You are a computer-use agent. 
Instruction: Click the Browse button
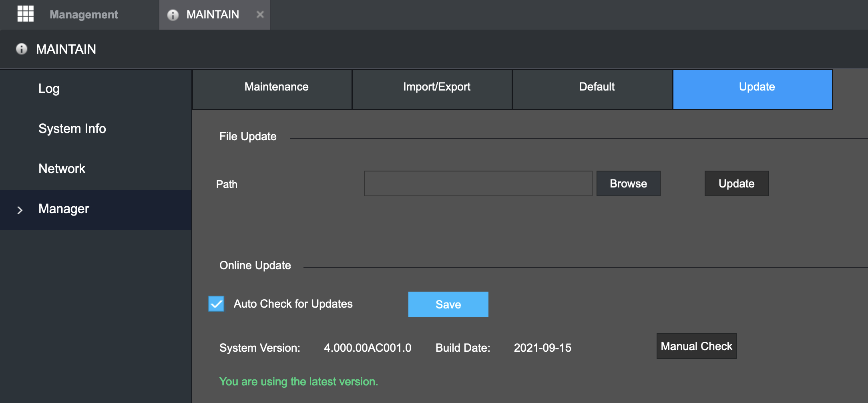pyautogui.click(x=628, y=183)
